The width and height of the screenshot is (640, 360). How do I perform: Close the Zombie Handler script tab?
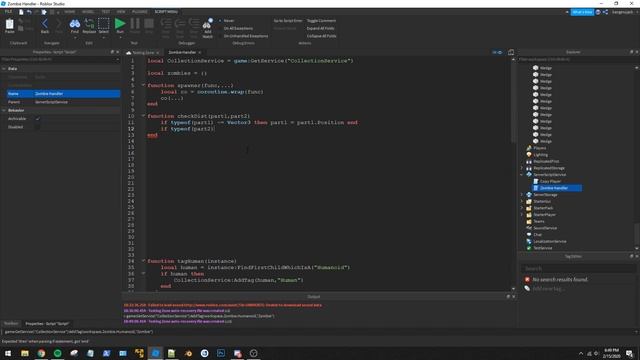(200, 52)
